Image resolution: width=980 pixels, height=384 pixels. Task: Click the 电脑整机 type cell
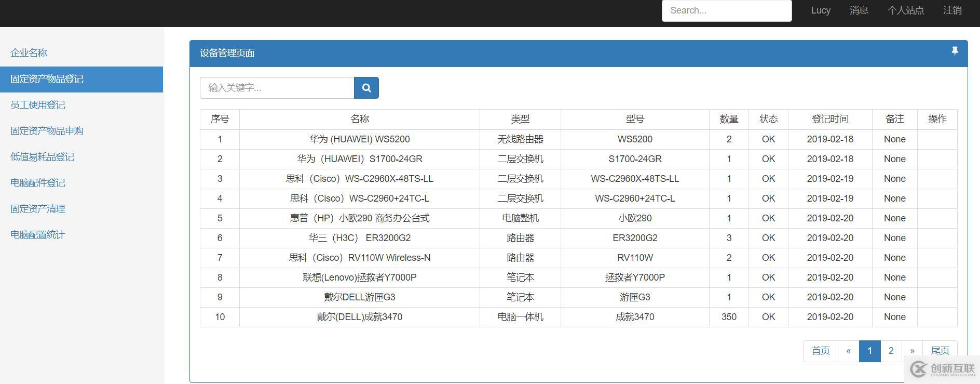pyautogui.click(x=520, y=218)
